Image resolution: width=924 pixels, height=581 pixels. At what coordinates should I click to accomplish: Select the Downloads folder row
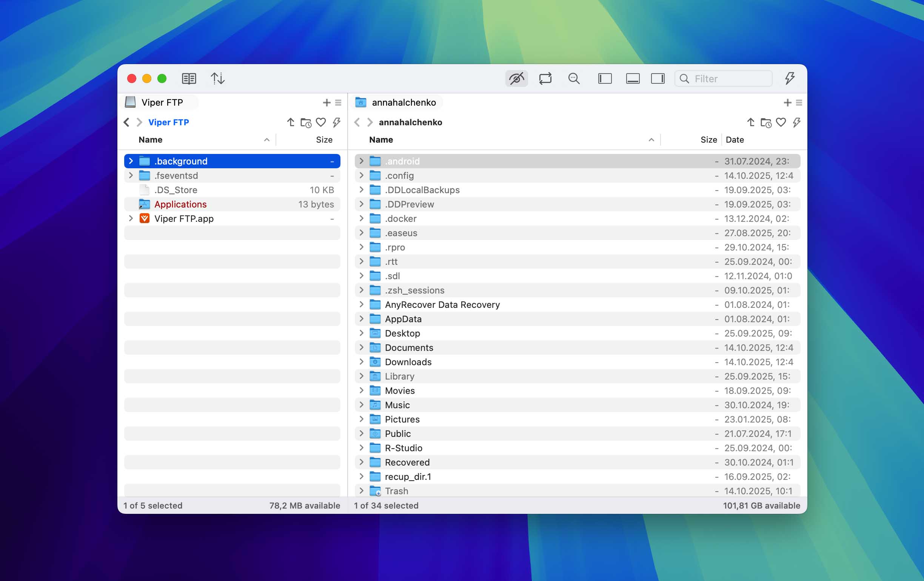[408, 362]
